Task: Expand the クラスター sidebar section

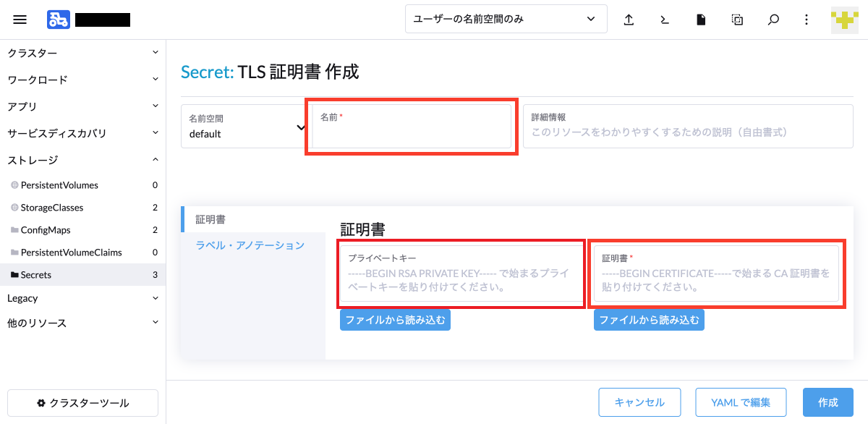Action: pyautogui.click(x=82, y=53)
